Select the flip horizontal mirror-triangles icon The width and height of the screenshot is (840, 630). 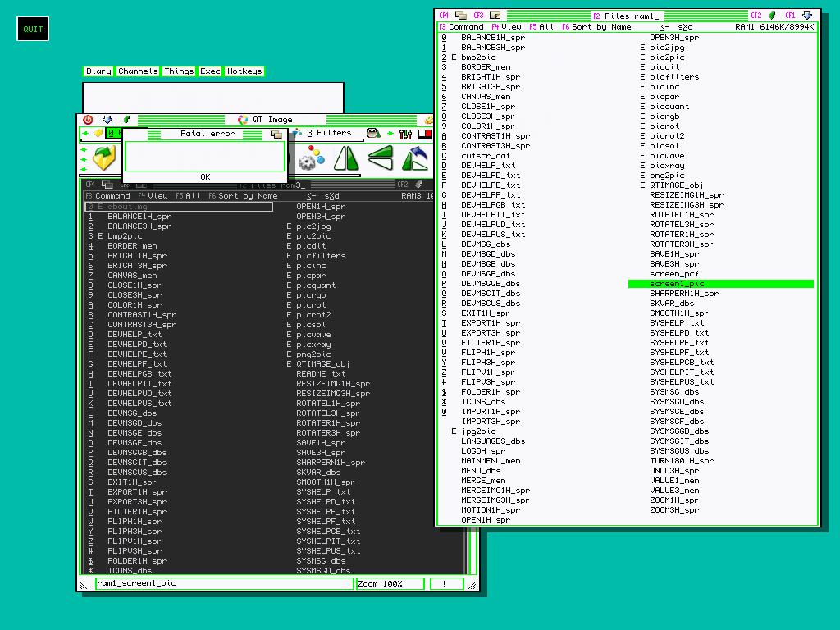click(x=346, y=158)
